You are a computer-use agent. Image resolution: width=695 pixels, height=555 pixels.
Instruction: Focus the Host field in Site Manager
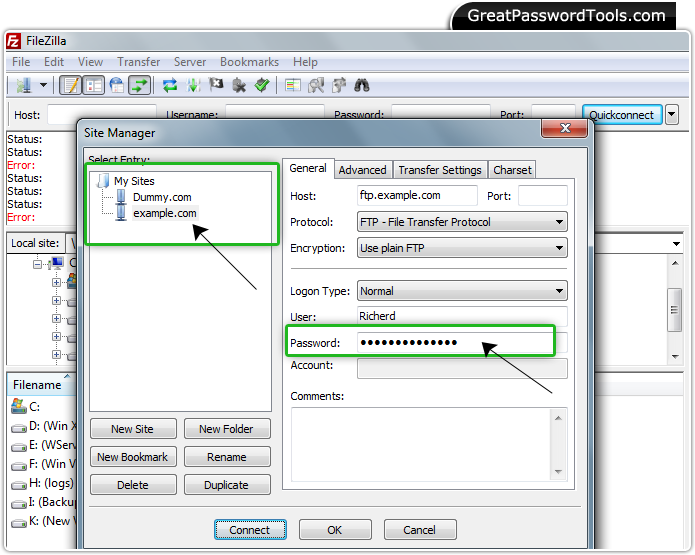tap(417, 195)
